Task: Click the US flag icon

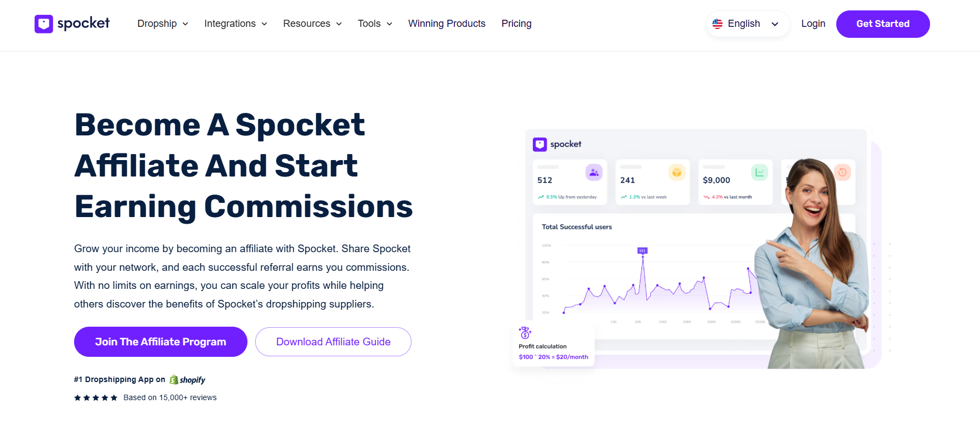Action: pos(717,24)
